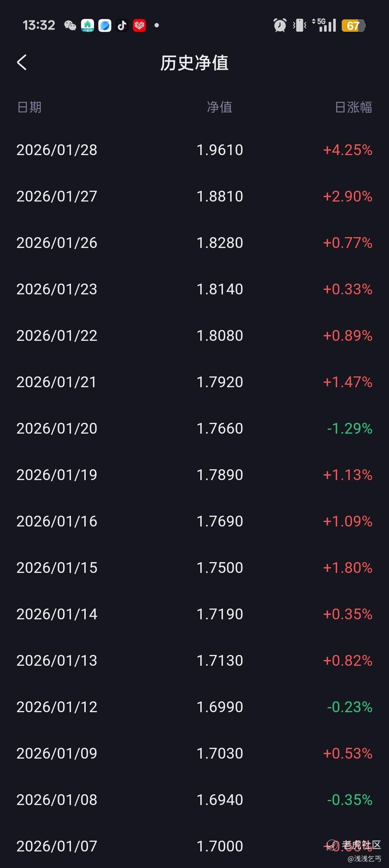389x868 pixels.
Task: Tap the 日涨幅 column header
Action: coord(353,107)
